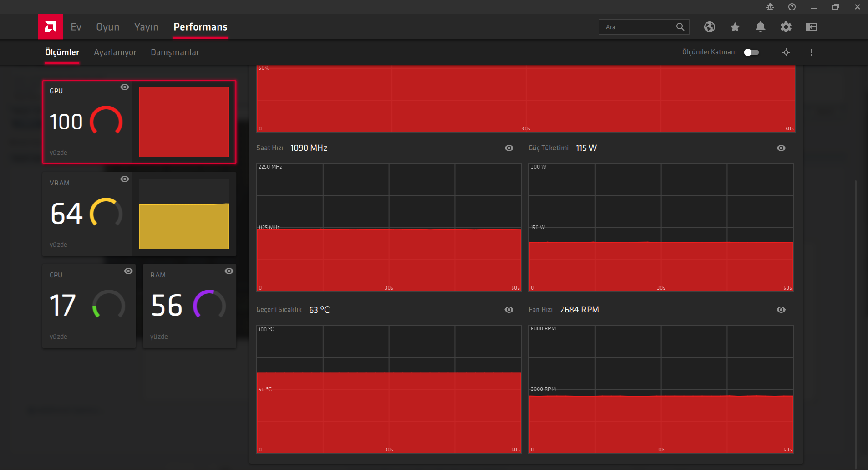The image size is (868, 470).
Task: Click the Fan Hızı RPM graph
Action: click(661, 389)
